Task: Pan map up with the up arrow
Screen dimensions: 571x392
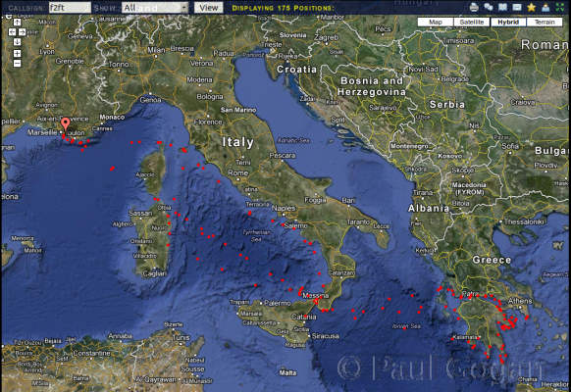Action: [17, 23]
